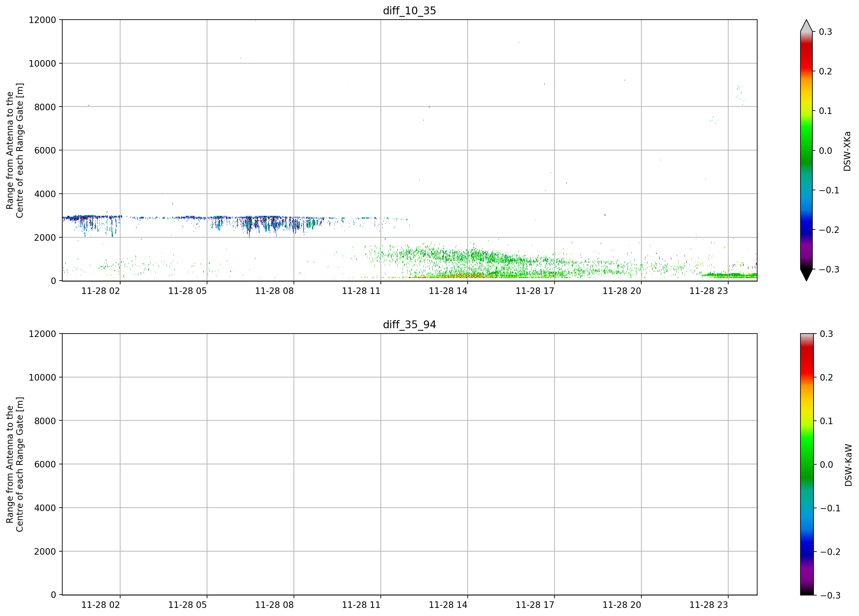This screenshot has height=616, width=859.
Task: Click the '−0.1' tick on the DSW-KaW colorbar
Action: 830,509
